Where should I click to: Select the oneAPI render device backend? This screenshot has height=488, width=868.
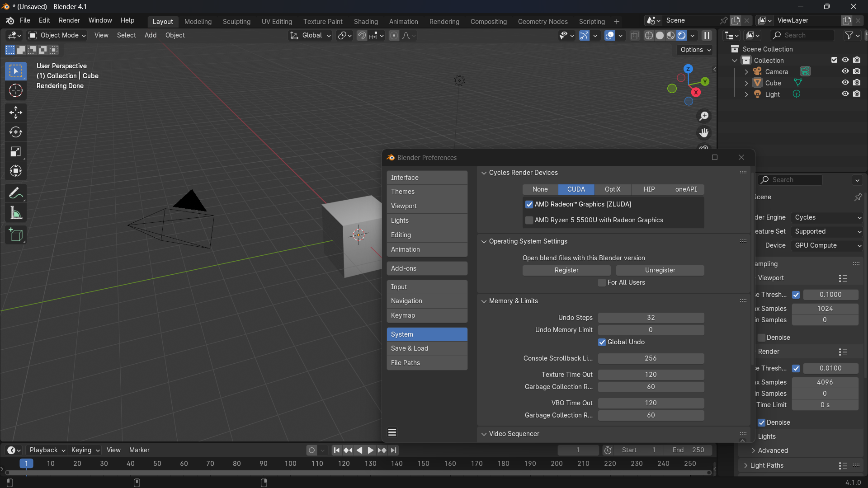pyautogui.click(x=686, y=189)
